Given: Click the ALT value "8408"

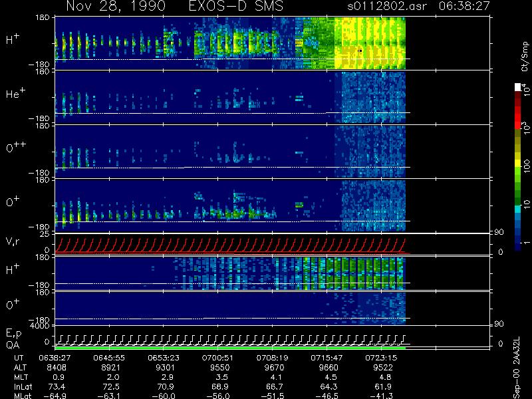Looking at the screenshot, I should pyautogui.click(x=57, y=368).
